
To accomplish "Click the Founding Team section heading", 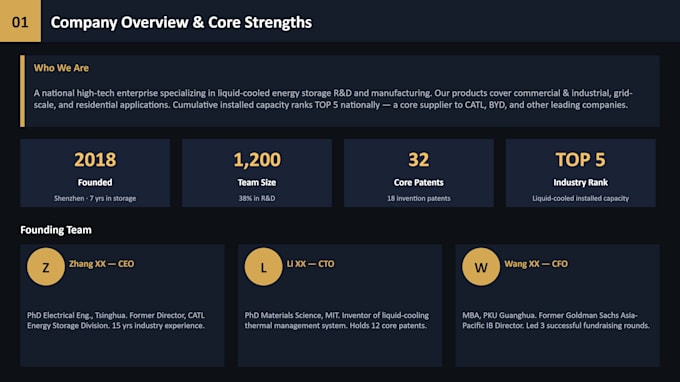I will click(56, 230).
